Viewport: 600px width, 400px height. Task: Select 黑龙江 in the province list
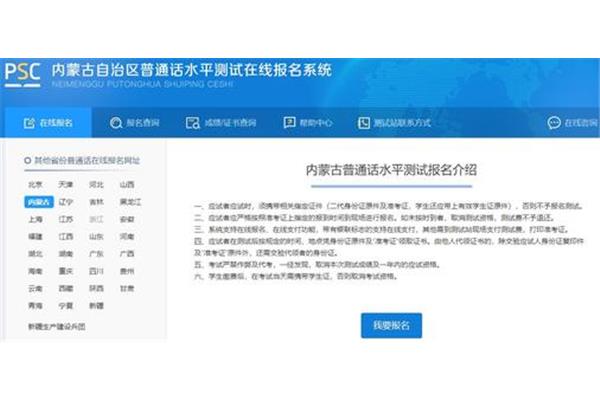[130, 202]
